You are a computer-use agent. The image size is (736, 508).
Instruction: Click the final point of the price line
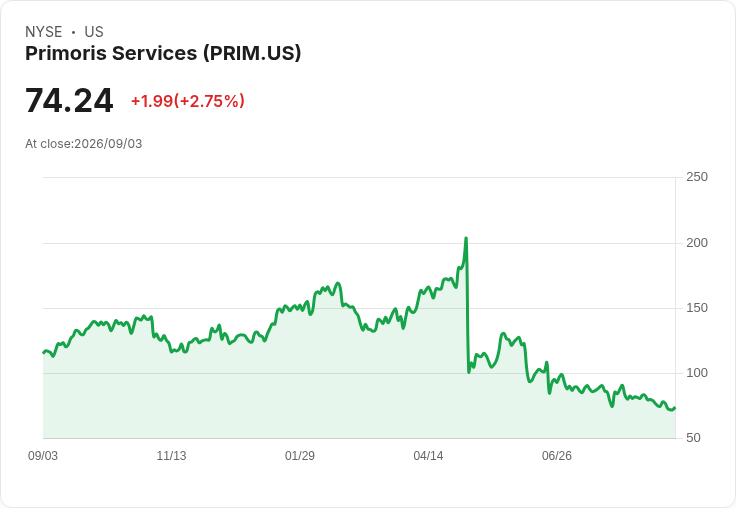(675, 408)
